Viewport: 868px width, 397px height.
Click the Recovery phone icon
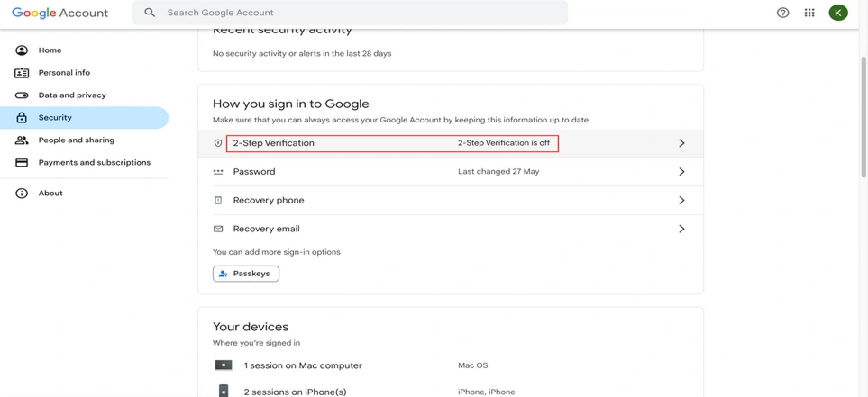tap(218, 200)
